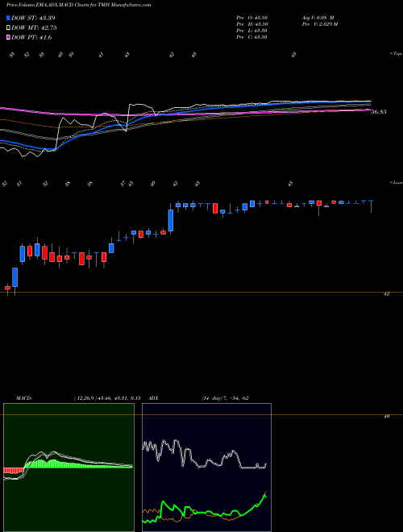Click the MACD (12,26,9) parameter values
Image resolution: width=403 pixels, height=532 pixels.
click(x=107, y=398)
